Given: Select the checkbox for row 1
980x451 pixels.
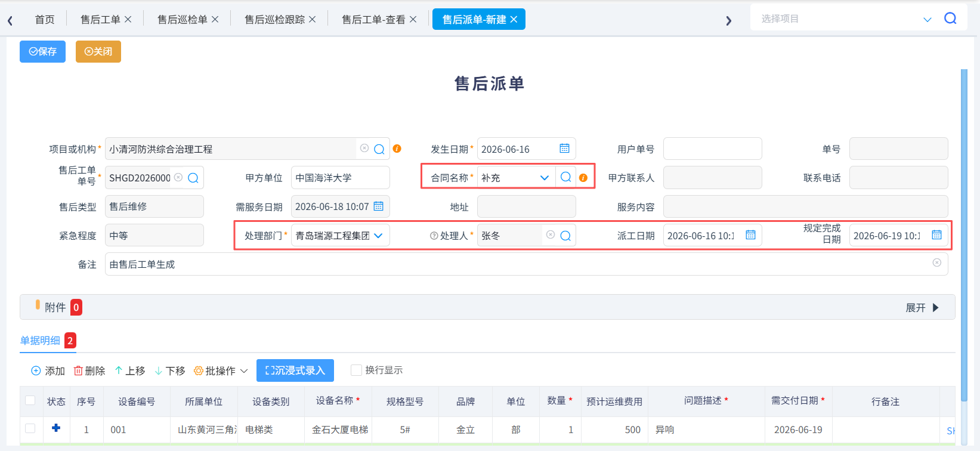Looking at the screenshot, I should 30,428.
